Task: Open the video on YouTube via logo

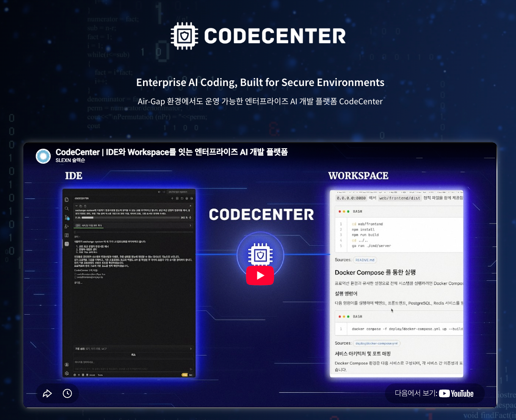Action: pos(456,393)
